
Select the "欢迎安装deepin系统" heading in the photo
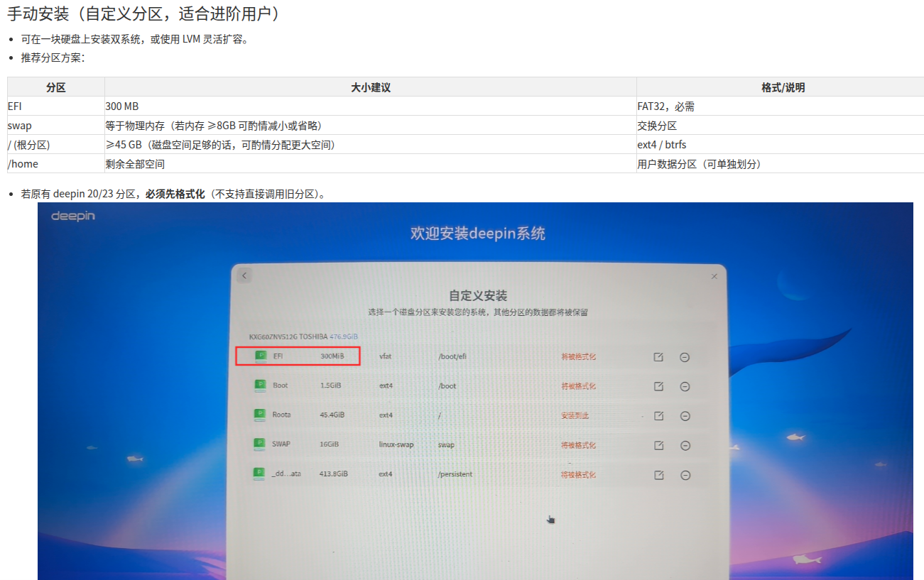(478, 234)
